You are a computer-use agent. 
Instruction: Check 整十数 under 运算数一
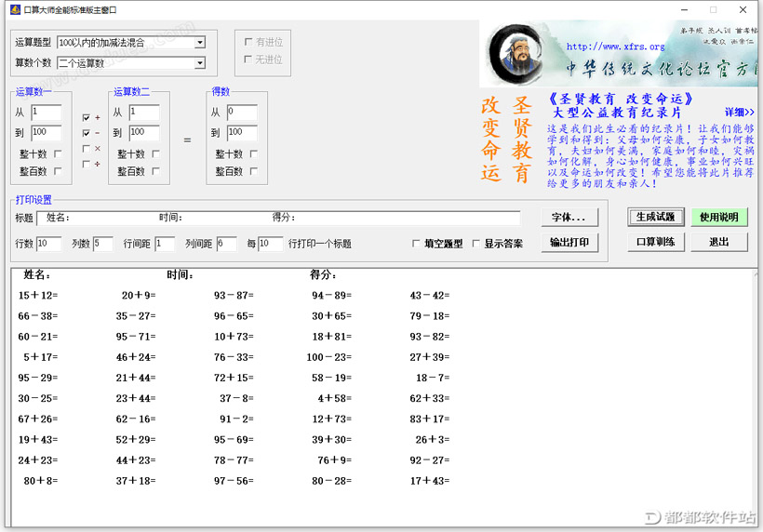58,154
